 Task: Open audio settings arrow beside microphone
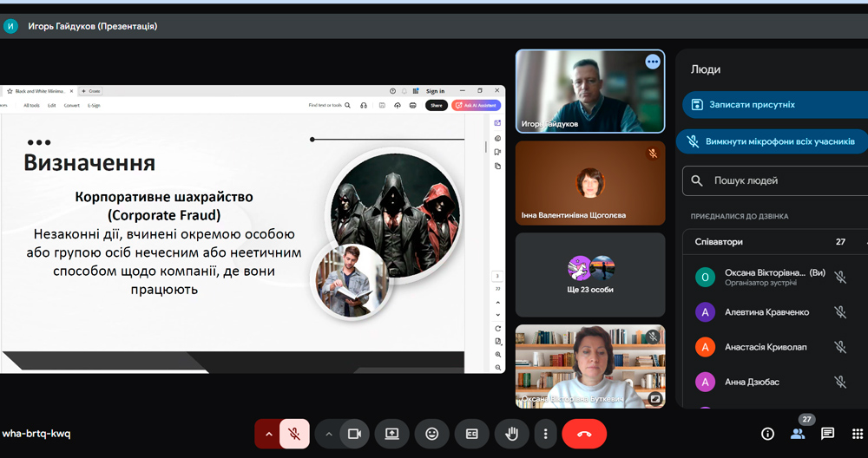(268, 434)
